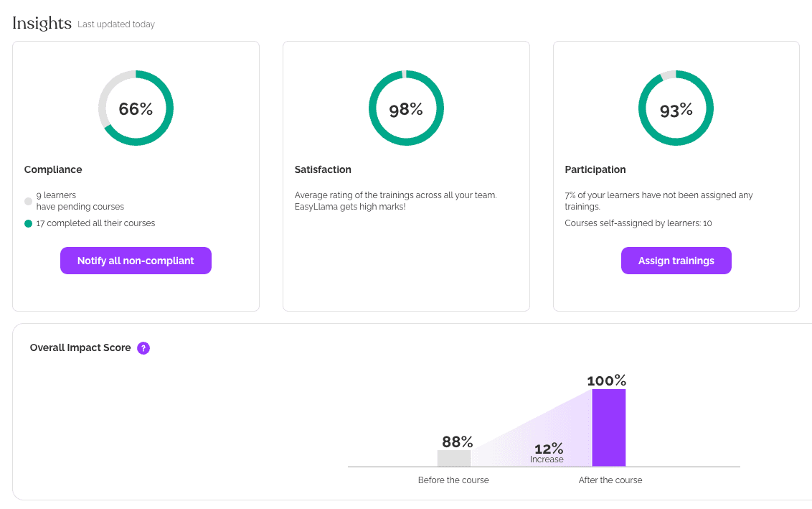The height and width of the screenshot is (509, 812).
Task: Click the gray legend dot for pending learners
Action: click(x=27, y=201)
